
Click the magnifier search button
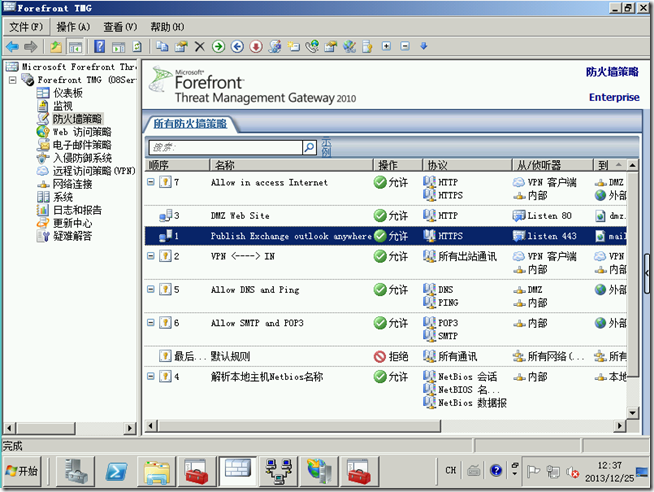(x=309, y=147)
